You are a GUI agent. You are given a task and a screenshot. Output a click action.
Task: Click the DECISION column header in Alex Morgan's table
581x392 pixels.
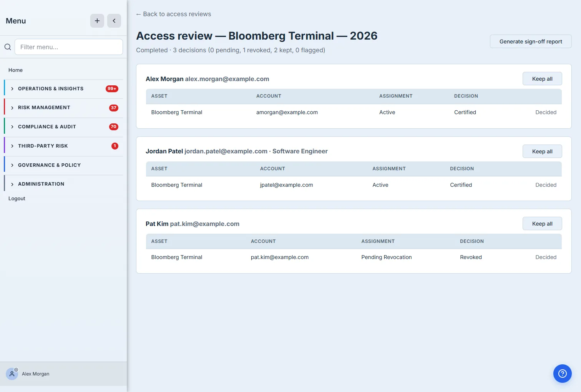tap(466, 96)
